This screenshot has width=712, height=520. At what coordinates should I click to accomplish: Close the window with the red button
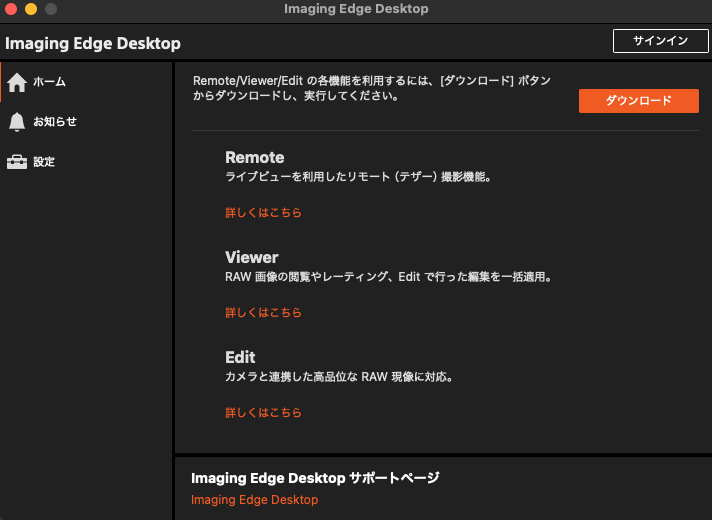coord(12,9)
